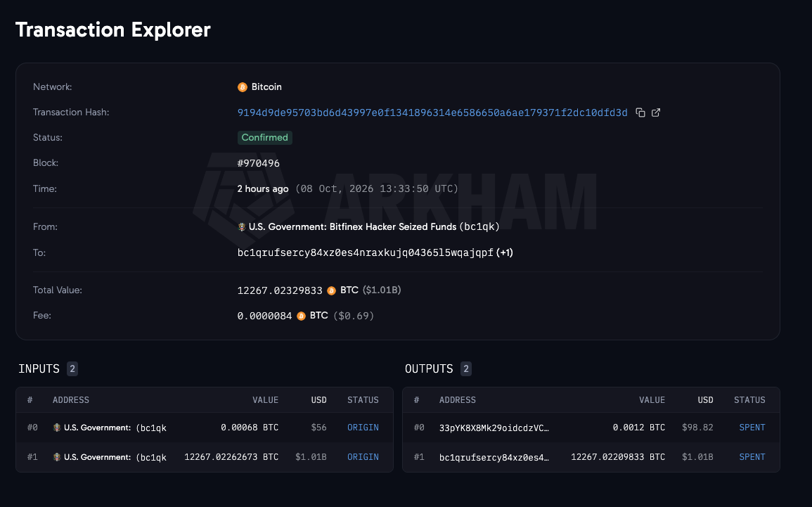Click the VALUE column header in Inputs table
812x507 pixels.
[x=266, y=400]
